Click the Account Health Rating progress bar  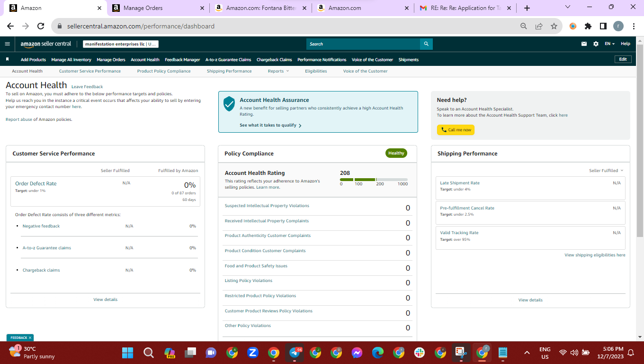click(374, 180)
